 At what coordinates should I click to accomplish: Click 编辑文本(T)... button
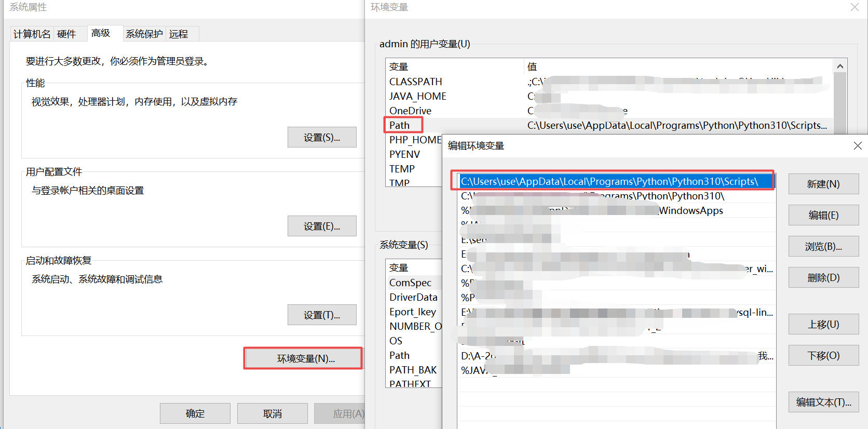tap(823, 402)
